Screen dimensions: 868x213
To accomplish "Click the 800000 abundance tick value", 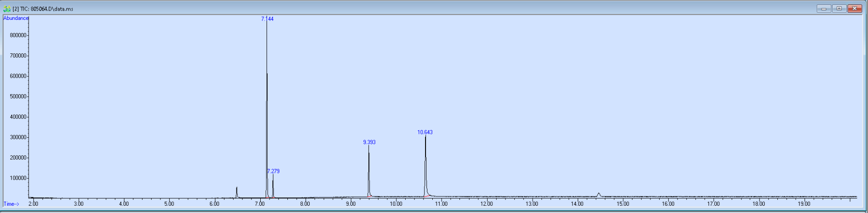I will point(18,35).
